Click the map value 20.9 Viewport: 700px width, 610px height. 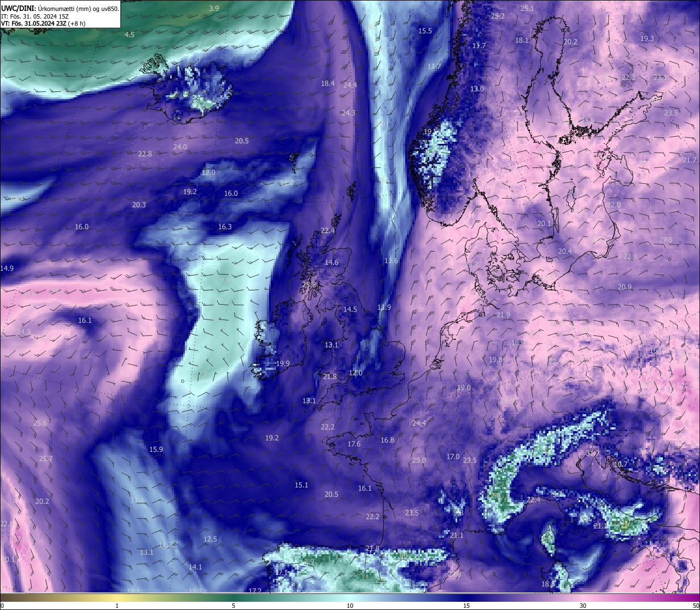coord(625,287)
